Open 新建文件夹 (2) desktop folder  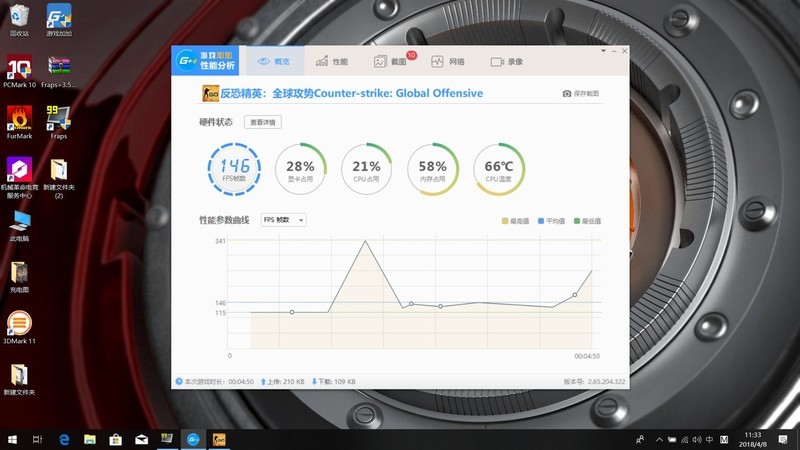click(x=59, y=178)
